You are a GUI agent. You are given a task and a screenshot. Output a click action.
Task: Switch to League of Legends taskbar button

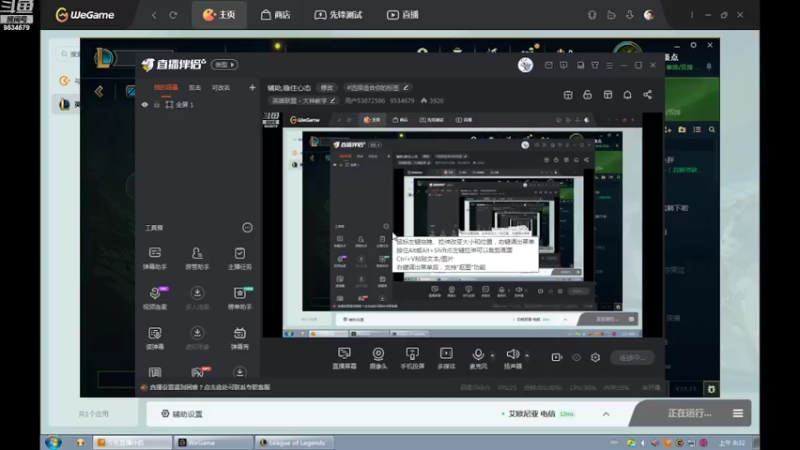[x=294, y=442]
